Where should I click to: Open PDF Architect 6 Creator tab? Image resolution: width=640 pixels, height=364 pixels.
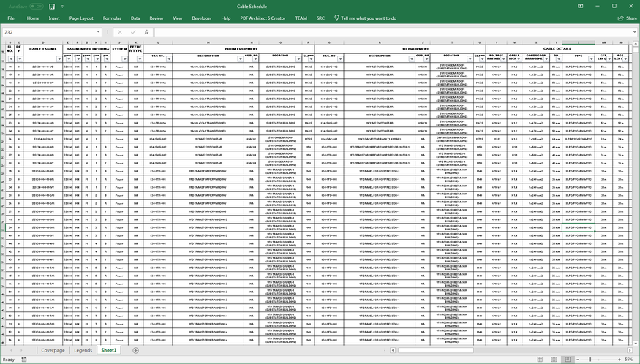pyautogui.click(x=263, y=18)
